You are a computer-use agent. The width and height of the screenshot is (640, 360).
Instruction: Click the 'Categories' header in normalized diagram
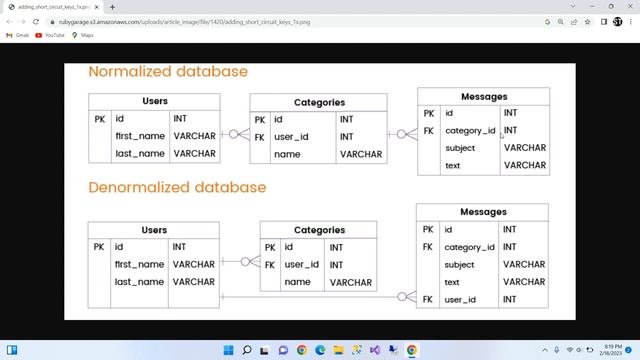pyautogui.click(x=319, y=102)
